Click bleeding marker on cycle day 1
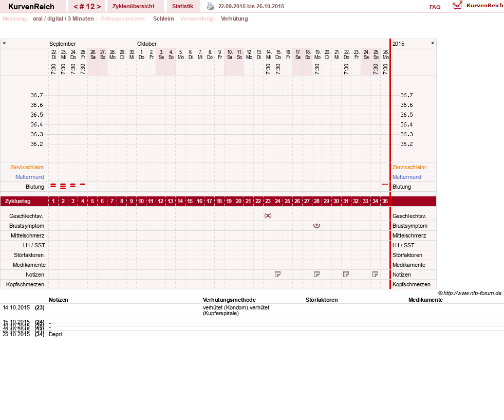Screen dimensions: 504x420 [x=53, y=186]
